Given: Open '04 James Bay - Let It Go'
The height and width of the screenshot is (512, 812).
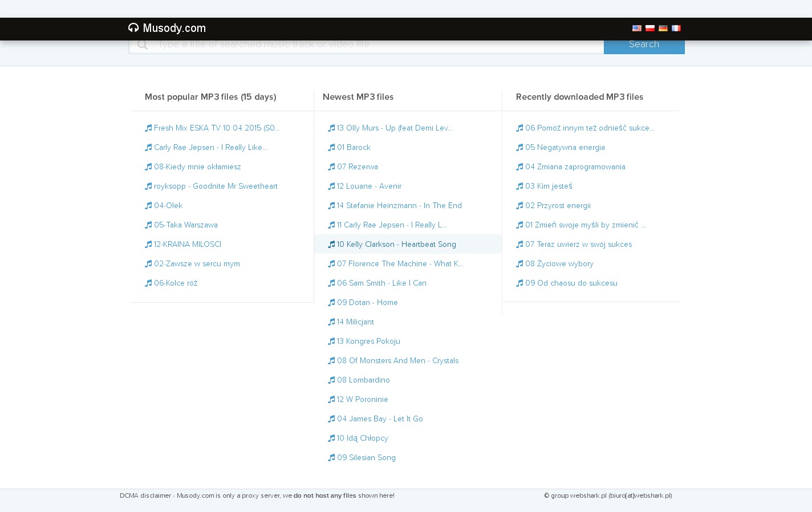Looking at the screenshot, I should pyautogui.click(x=380, y=419).
